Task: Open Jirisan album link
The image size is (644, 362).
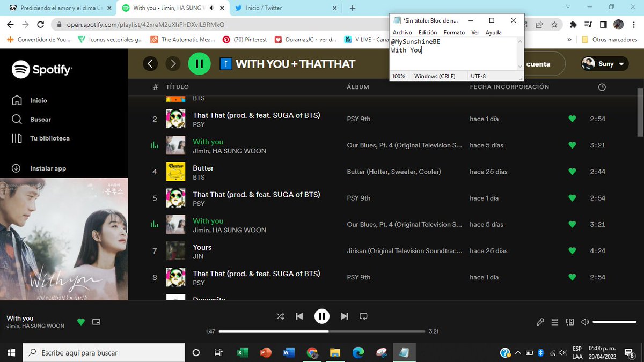Action: (x=404, y=251)
